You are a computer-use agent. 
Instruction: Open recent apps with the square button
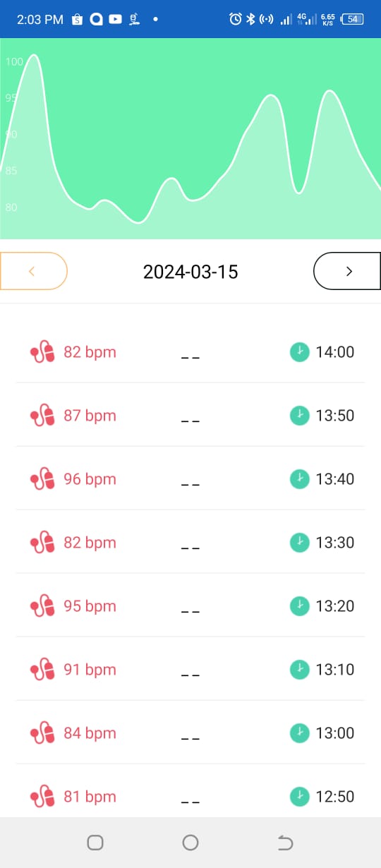click(95, 843)
